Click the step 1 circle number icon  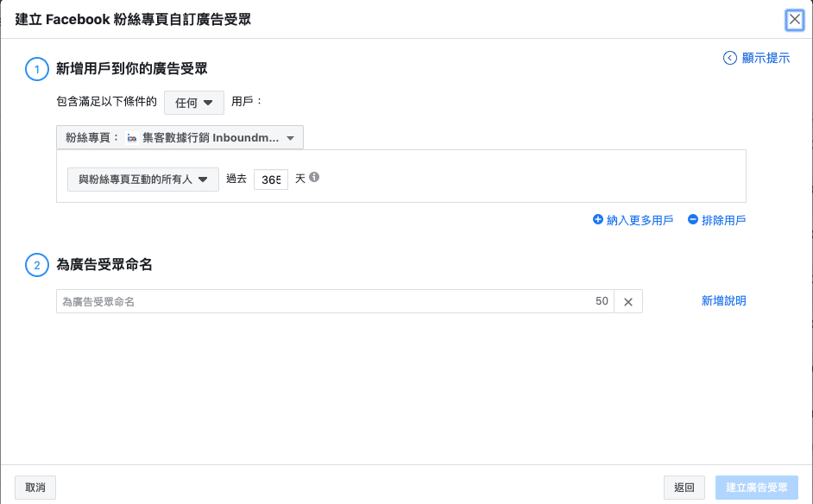[37, 69]
